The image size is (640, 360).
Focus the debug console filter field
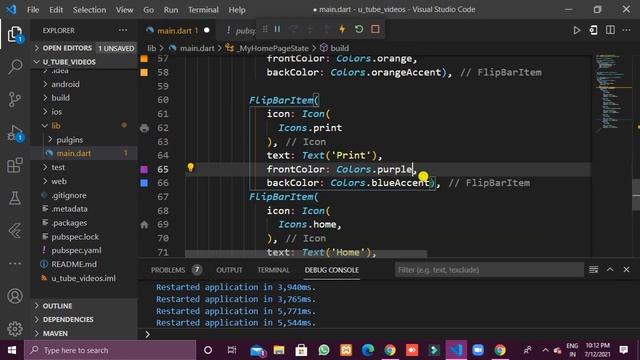click(x=489, y=270)
